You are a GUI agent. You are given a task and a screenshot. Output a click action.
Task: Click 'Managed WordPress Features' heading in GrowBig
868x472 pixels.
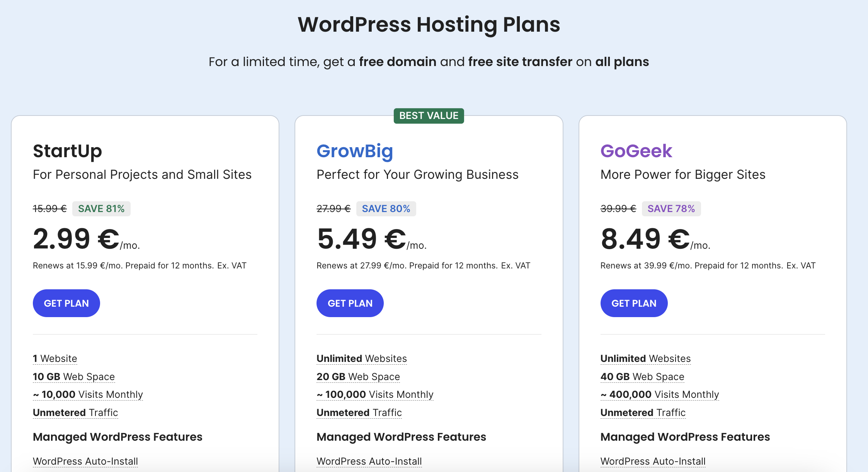pos(401,437)
